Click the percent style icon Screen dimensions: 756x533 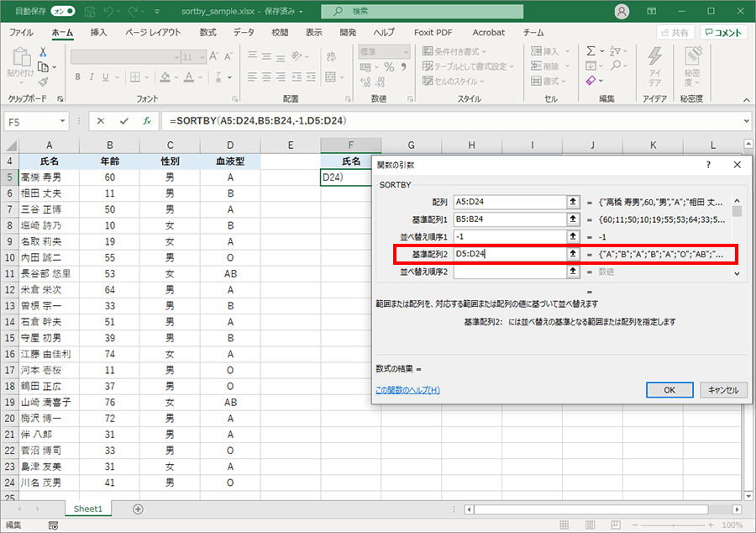point(389,67)
